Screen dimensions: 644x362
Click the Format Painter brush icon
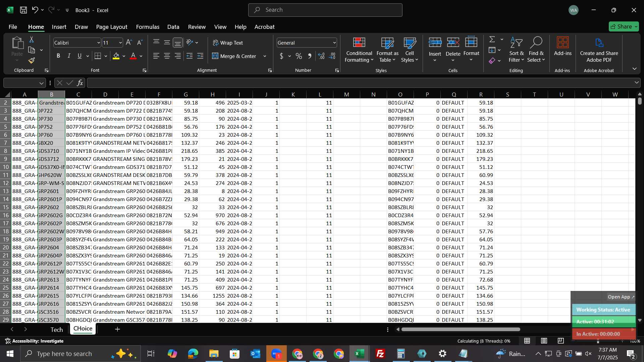click(x=32, y=60)
